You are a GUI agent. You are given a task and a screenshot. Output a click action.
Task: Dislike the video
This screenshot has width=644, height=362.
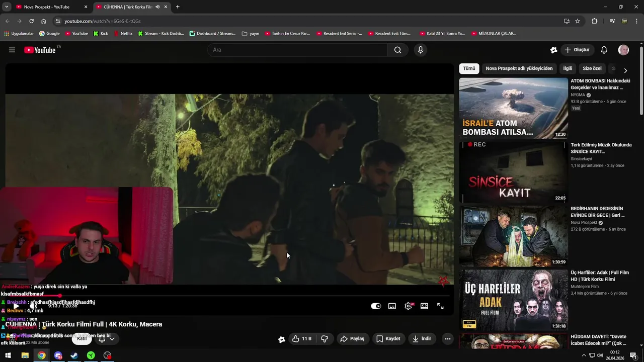coord(325,339)
